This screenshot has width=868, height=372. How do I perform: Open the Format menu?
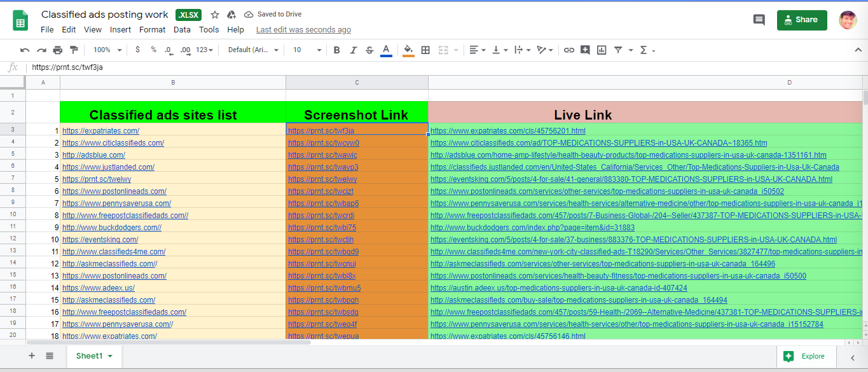(x=152, y=30)
